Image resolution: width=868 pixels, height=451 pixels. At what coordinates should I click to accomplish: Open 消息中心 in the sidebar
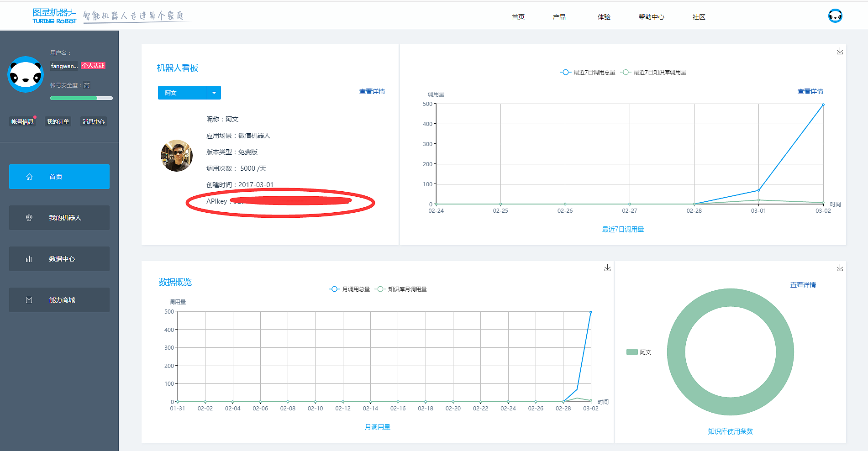point(94,121)
